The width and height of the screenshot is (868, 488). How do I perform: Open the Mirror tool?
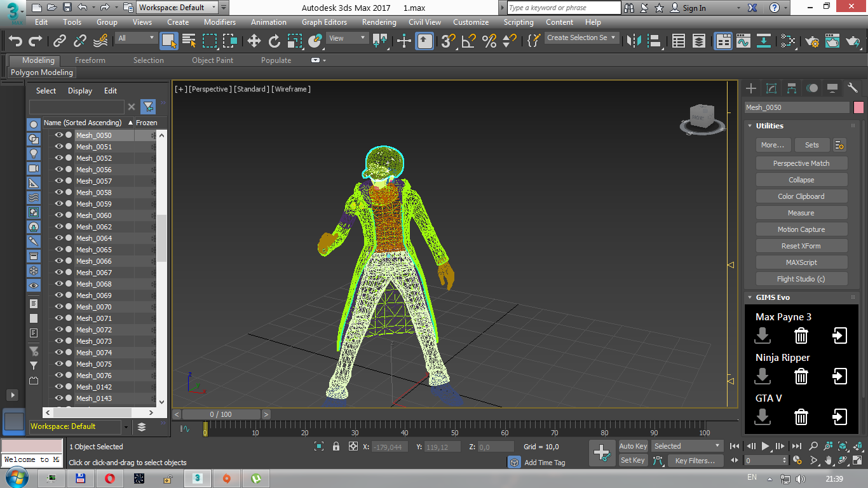(x=634, y=41)
